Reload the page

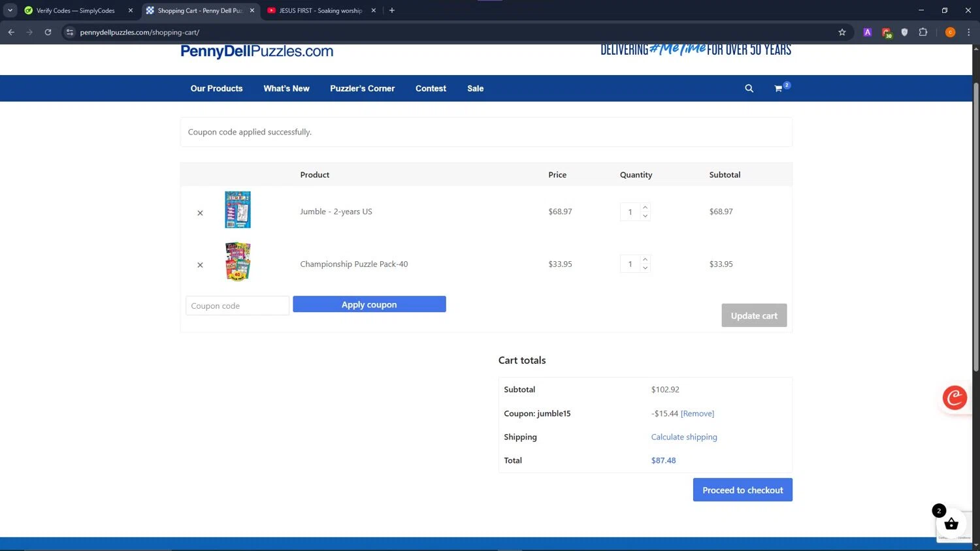pos(48,32)
